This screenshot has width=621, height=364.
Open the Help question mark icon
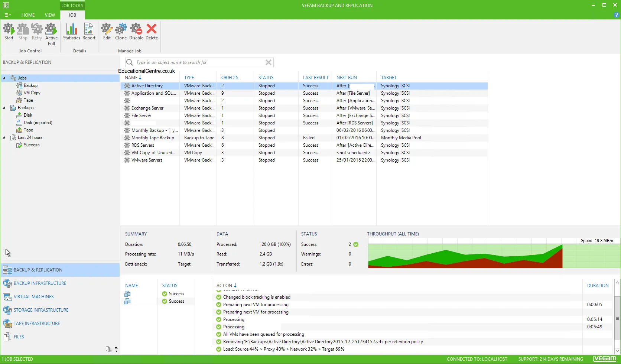(x=617, y=15)
